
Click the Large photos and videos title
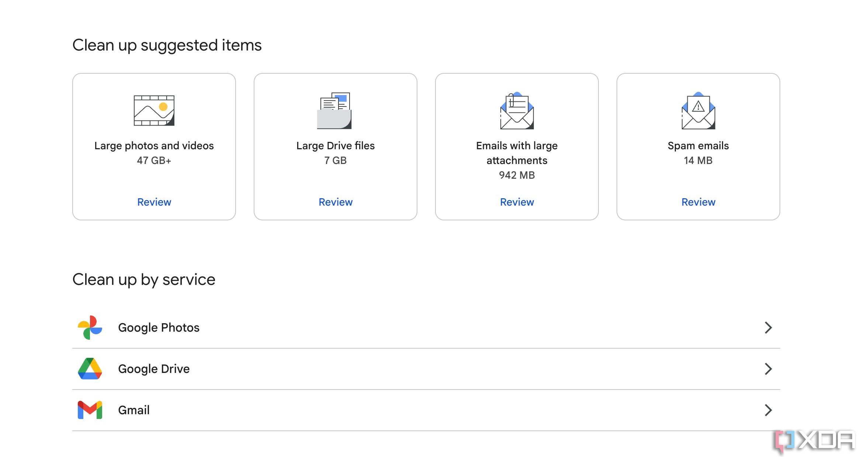click(154, 146)
